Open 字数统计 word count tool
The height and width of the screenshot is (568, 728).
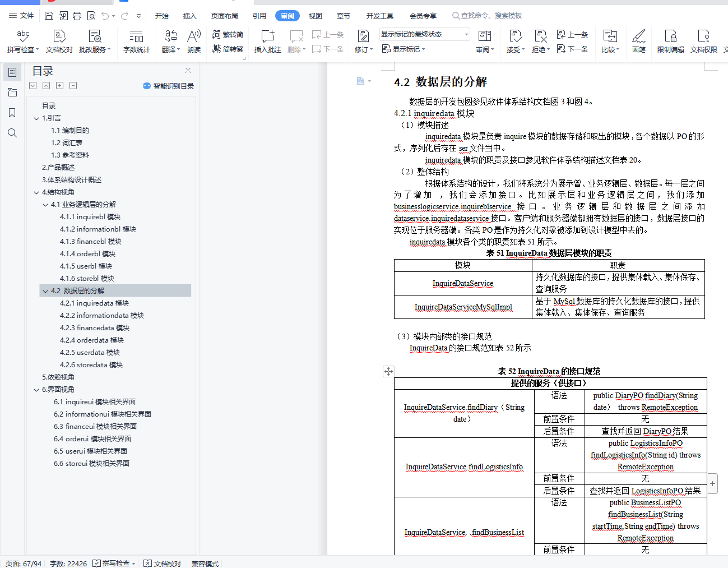(136, 41)
